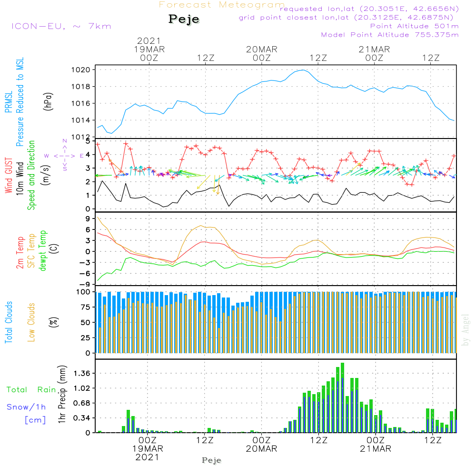Select the orange "Low Clouds" label
The width and height of the screenshot is (476, 476).
point(31,322)
